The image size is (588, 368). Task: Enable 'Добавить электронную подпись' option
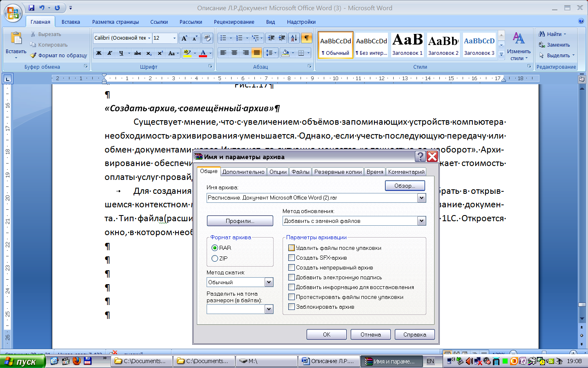[292, 277]
